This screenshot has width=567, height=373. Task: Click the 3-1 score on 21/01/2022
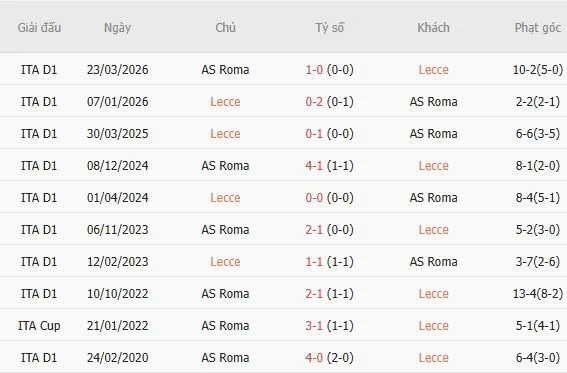click(314, 326)
